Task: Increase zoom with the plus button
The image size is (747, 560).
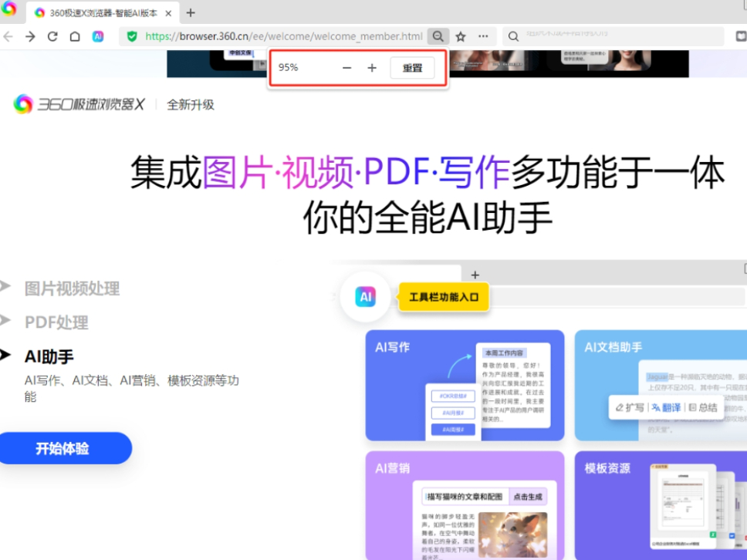Action: pos(372,68)
